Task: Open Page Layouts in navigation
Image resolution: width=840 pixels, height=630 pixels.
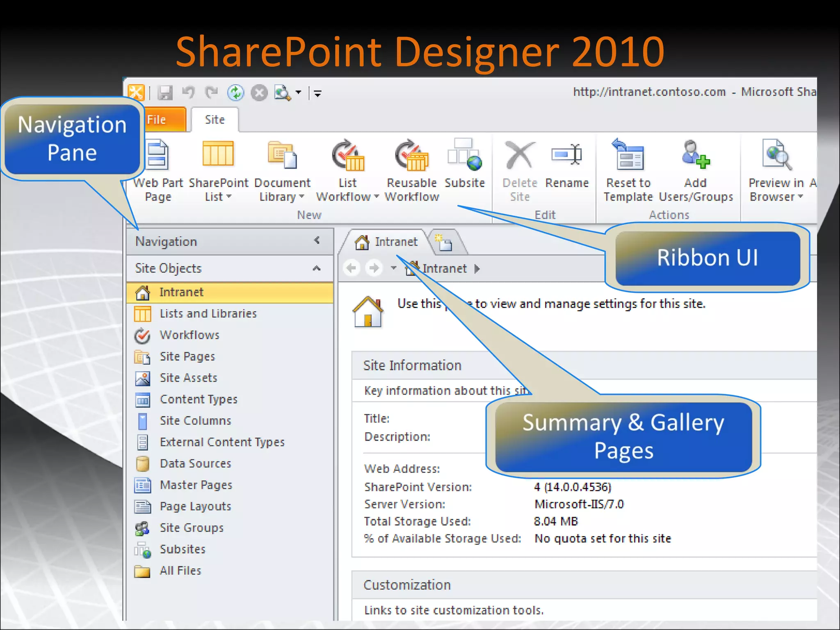Action: click(x=230, y=507)
